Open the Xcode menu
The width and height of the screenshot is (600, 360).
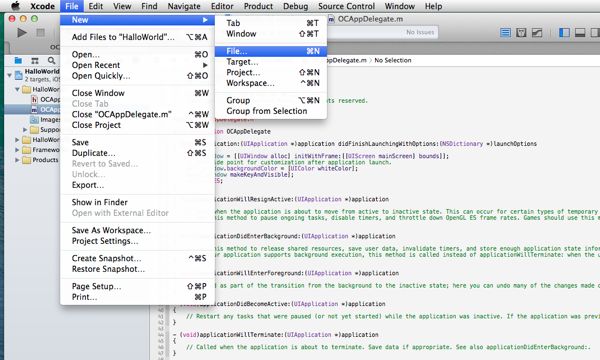42,6
